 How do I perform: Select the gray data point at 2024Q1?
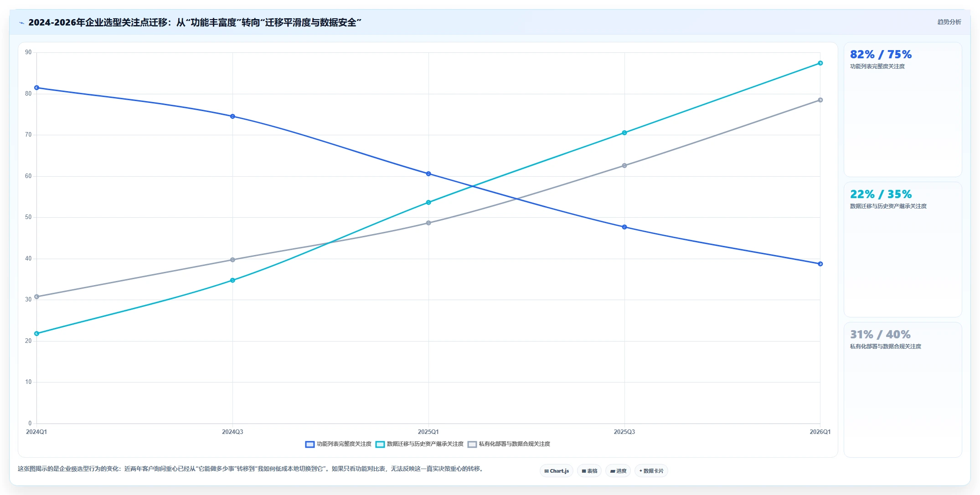[37, 297]
